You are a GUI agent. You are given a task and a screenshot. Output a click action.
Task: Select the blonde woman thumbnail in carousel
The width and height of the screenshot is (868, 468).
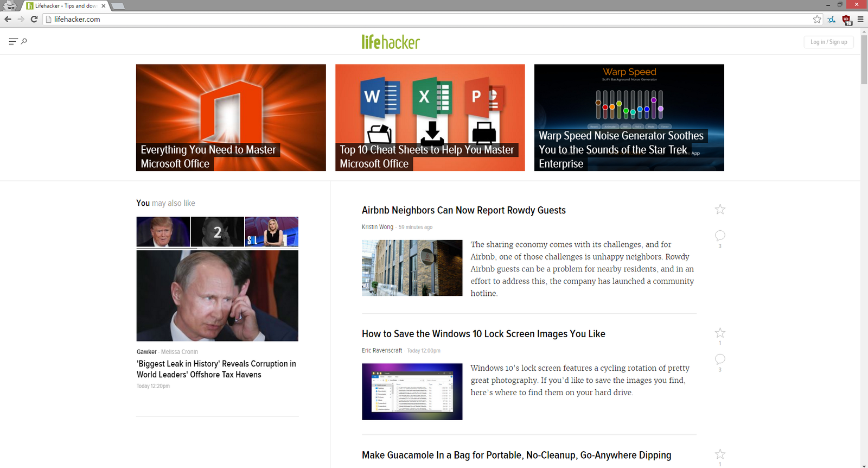click(x=271, y=232)
